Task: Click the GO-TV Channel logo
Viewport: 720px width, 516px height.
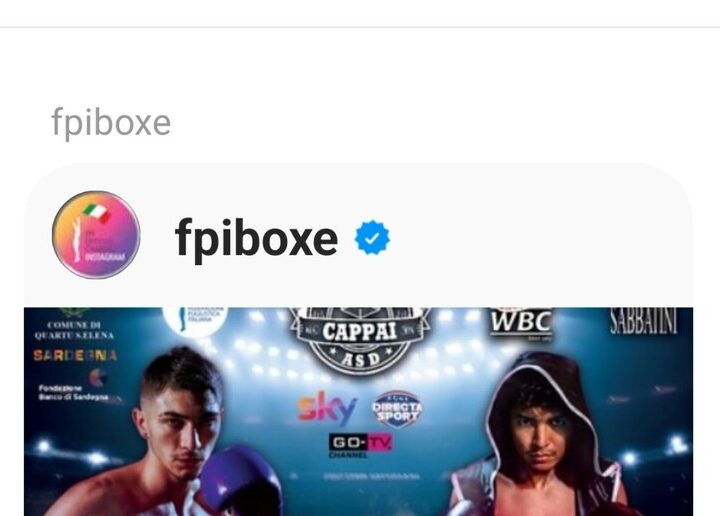Action: coord(360,445)
